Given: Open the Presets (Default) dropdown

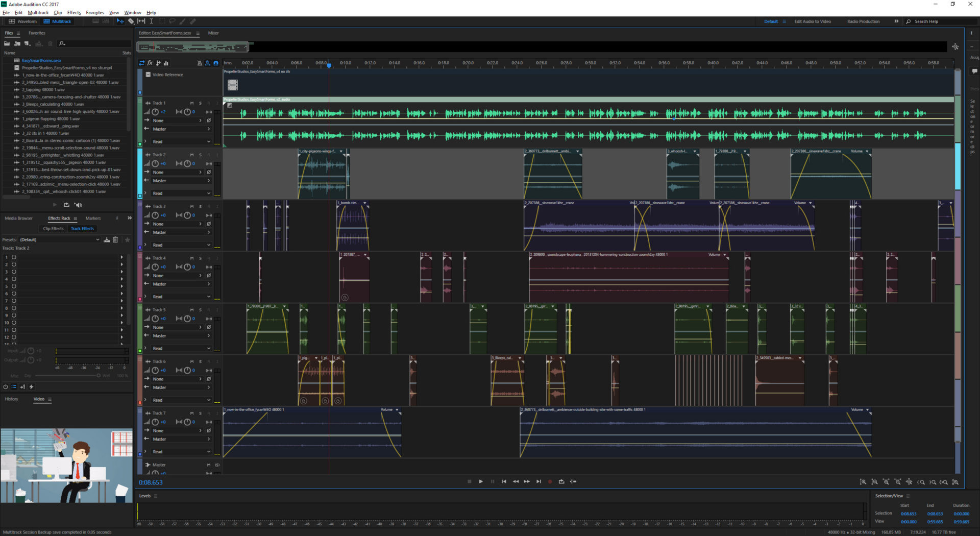Looking at the screenshot, I should pos(59,240).
